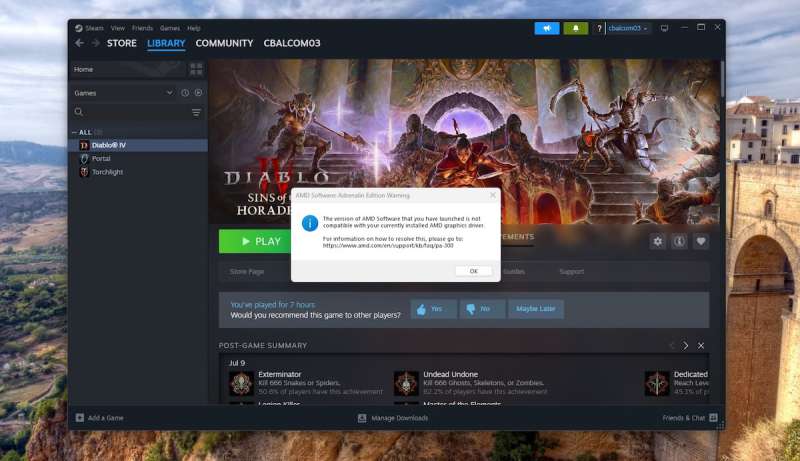Click the 'Jul 9' date text
This screenshot has width=800, height=461.
pyautogui.click(x=237, y=363)
